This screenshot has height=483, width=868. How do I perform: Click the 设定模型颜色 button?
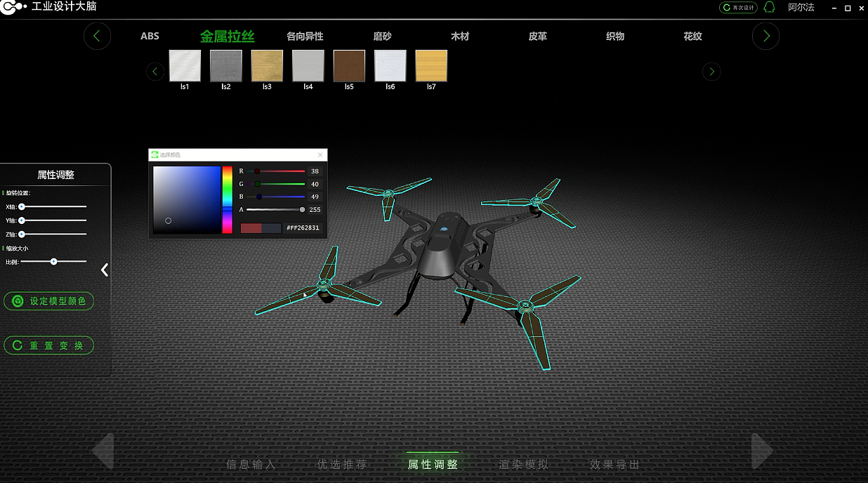(x=48, y=301)
